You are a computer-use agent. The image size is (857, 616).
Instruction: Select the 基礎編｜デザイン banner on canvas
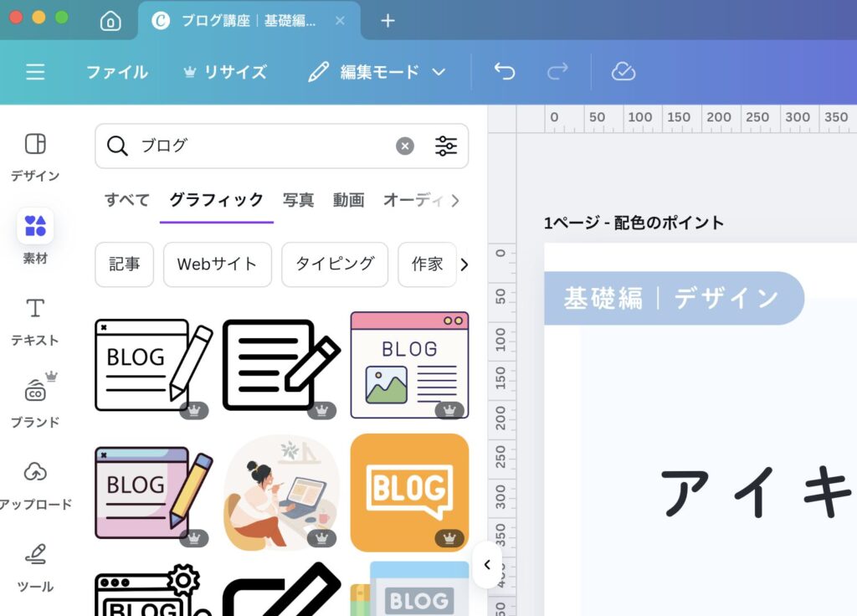tap(674, 299)
